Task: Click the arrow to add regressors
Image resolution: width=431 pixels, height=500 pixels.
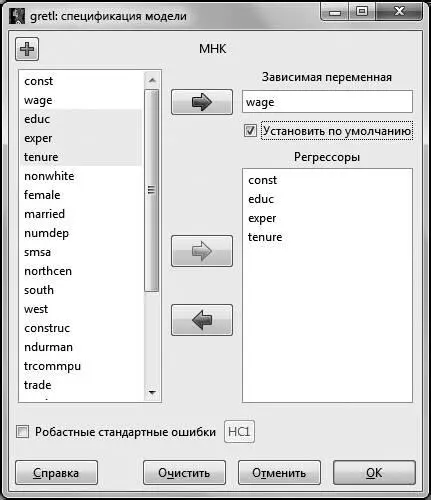Action: [x=202, y=251]
